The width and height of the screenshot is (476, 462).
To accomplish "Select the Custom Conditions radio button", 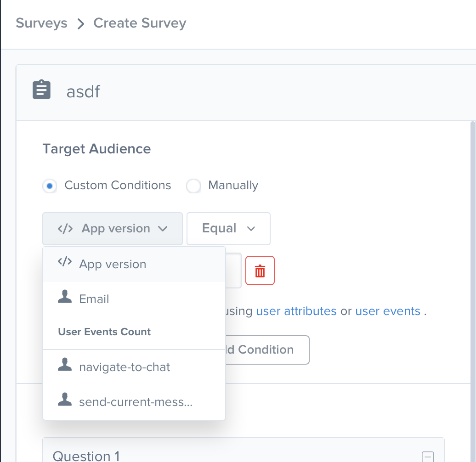I will 50,186.
